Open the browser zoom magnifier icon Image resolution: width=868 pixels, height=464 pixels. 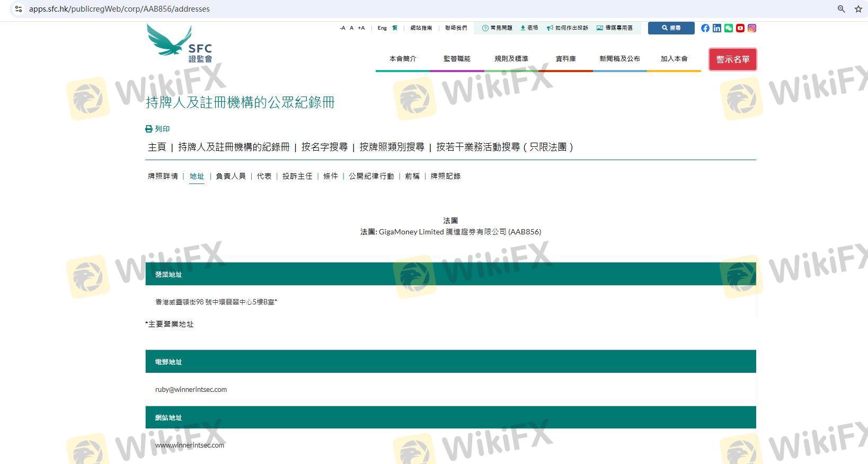point(841,9)
